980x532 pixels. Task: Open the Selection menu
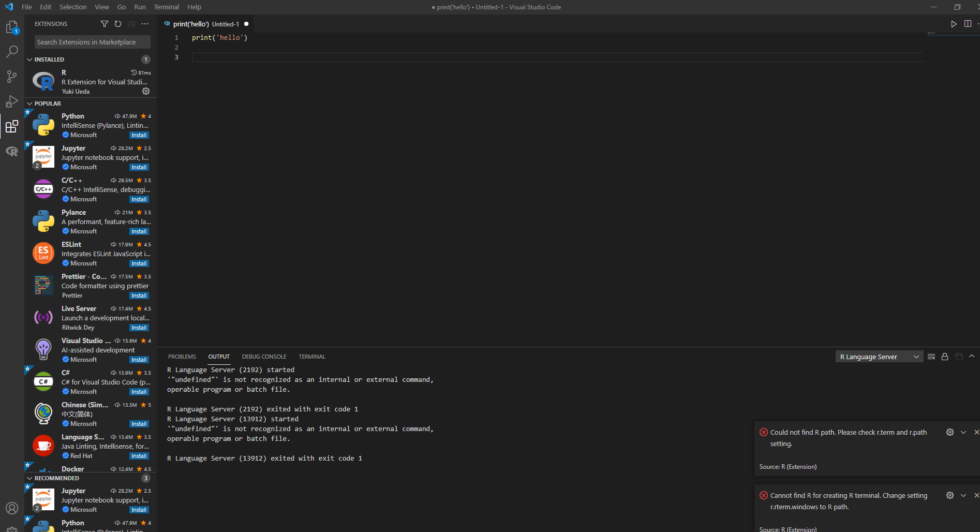click(x=73, y=7)
